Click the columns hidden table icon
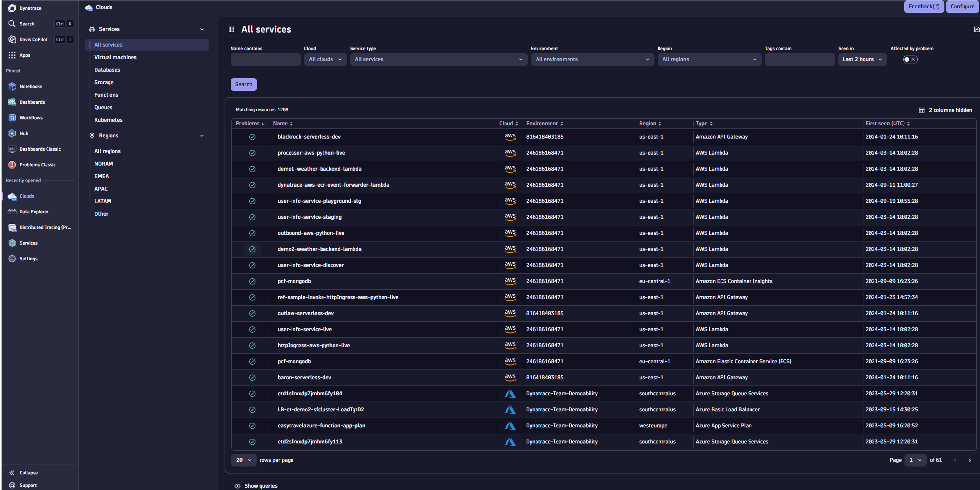Screen dimensions: 980x490 tap(921, 110)
